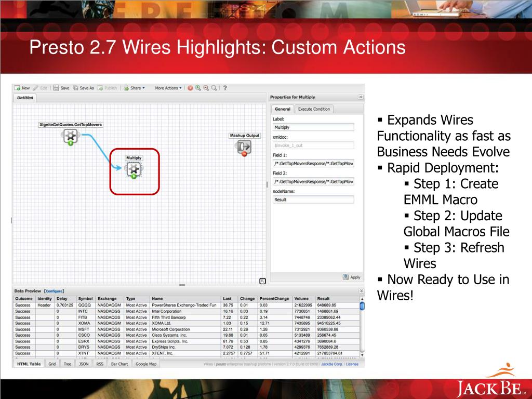The width and height of the screenshot is (532, 399).
Task: Click the Save As toolbar button
Action: click(x=83, y=88)
